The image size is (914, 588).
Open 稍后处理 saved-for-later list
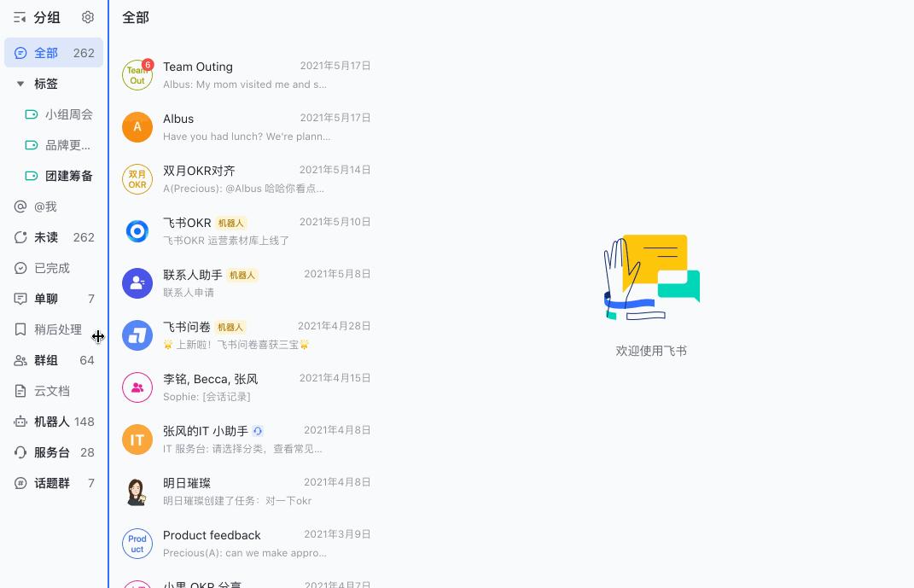pos(54,329)
